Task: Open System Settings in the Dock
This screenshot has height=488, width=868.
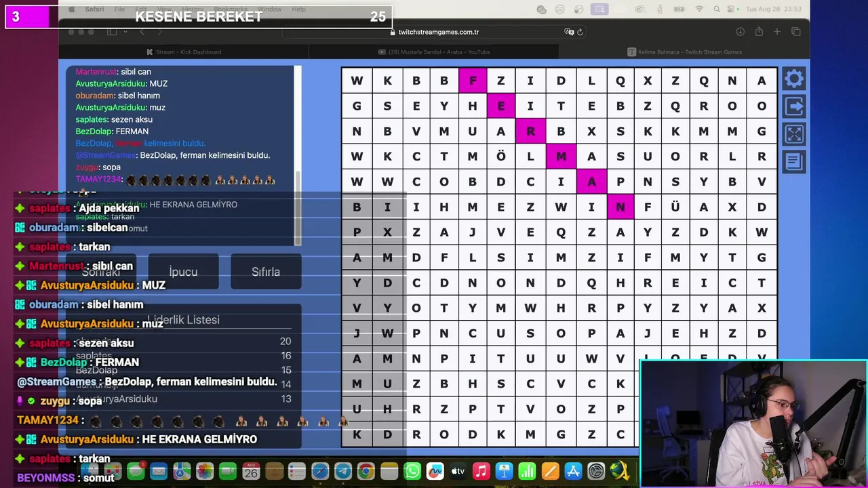Action: (596, 471)
